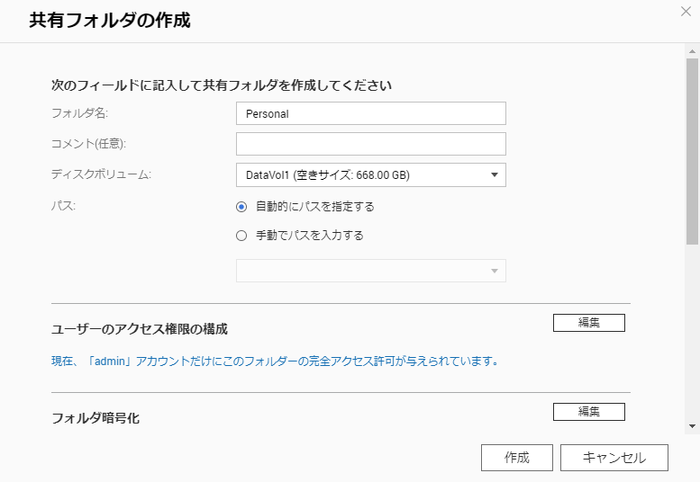
Task: Select manual path option 手動でパスを入力する
Action: tap(242, 236)
